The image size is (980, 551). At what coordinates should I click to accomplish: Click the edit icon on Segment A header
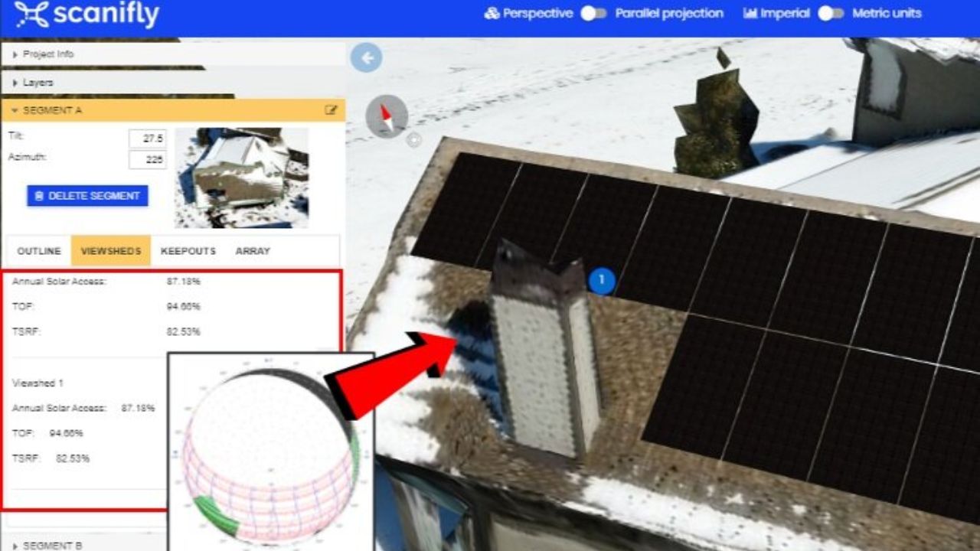coord(331,110)
